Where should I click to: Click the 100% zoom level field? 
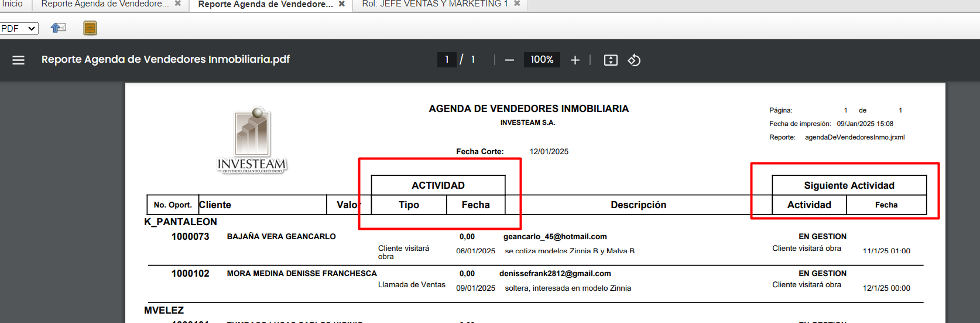(542, 60)
